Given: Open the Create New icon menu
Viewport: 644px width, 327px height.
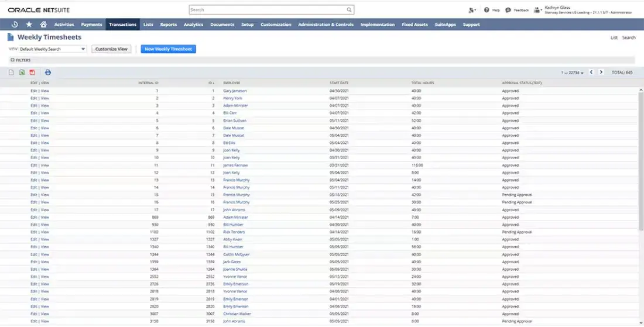Looking at the screenshot, I should 472,10.
